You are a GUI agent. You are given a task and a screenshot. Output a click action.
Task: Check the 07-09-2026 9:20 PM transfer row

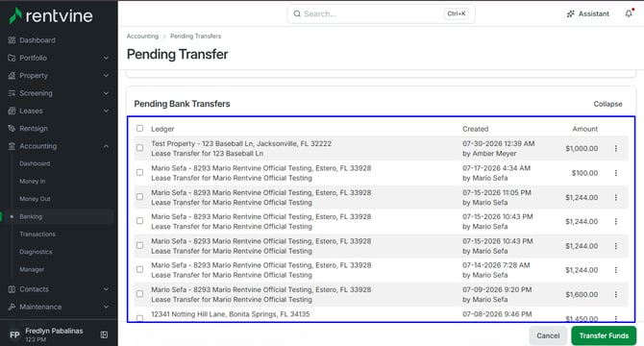pos(139,294)
